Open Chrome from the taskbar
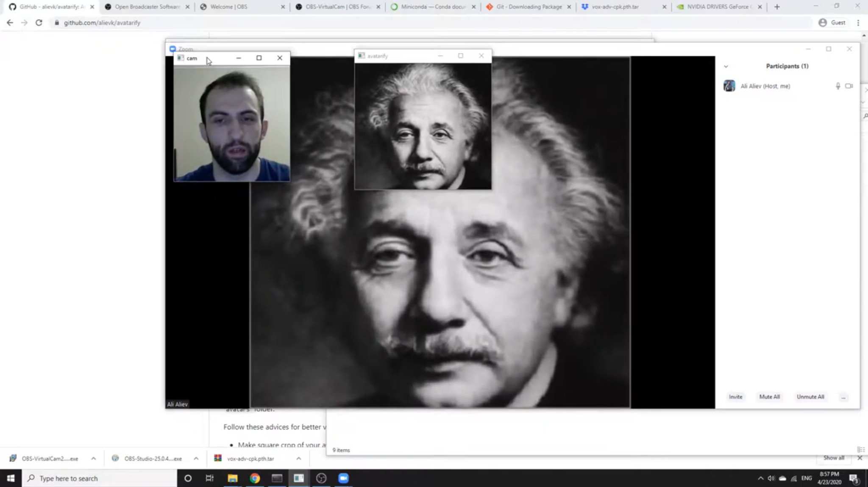The width and height of the screenshot is (868, 487). (255, 478)
